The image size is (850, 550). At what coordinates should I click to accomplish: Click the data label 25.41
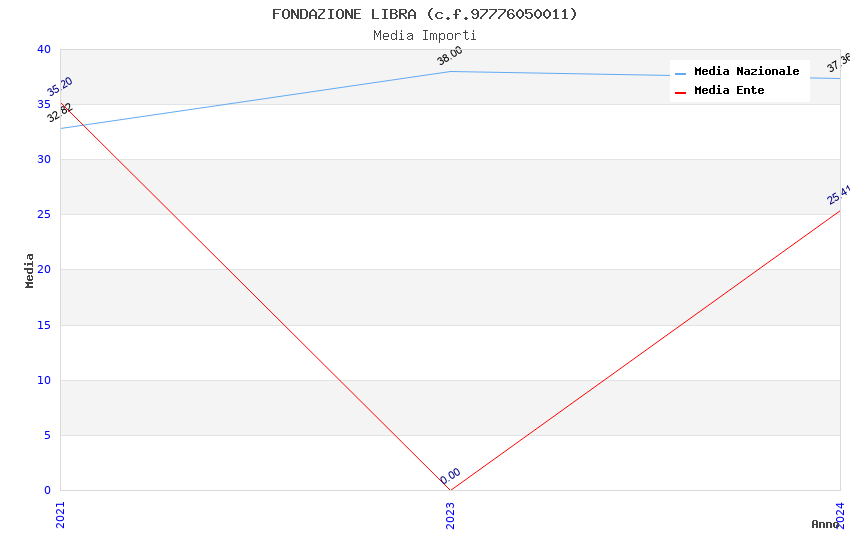[838, 195]
